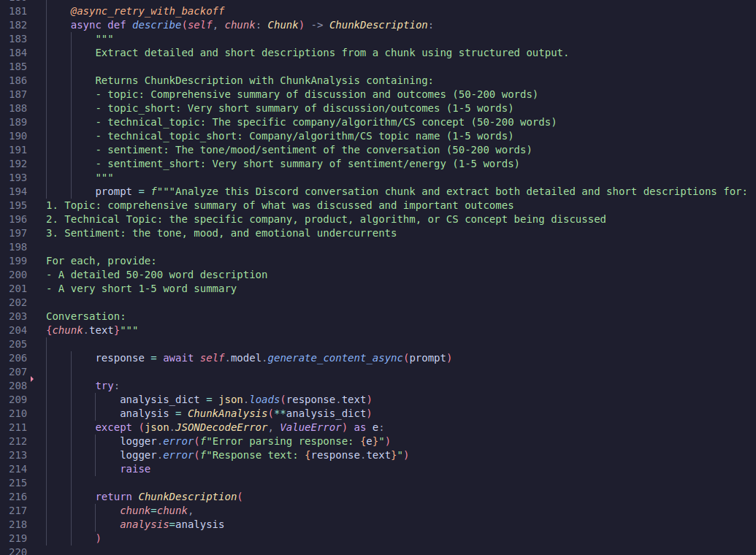Click the raise statement

tap(135, 469)
